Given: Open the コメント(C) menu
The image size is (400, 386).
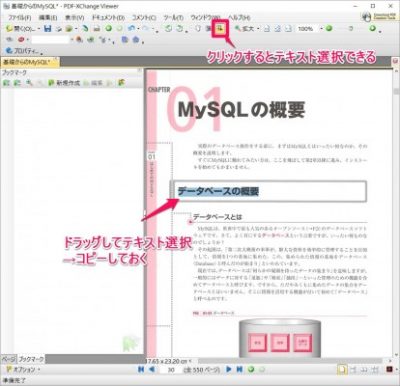Looking at the screenshot, I should [x=144, y=17].
